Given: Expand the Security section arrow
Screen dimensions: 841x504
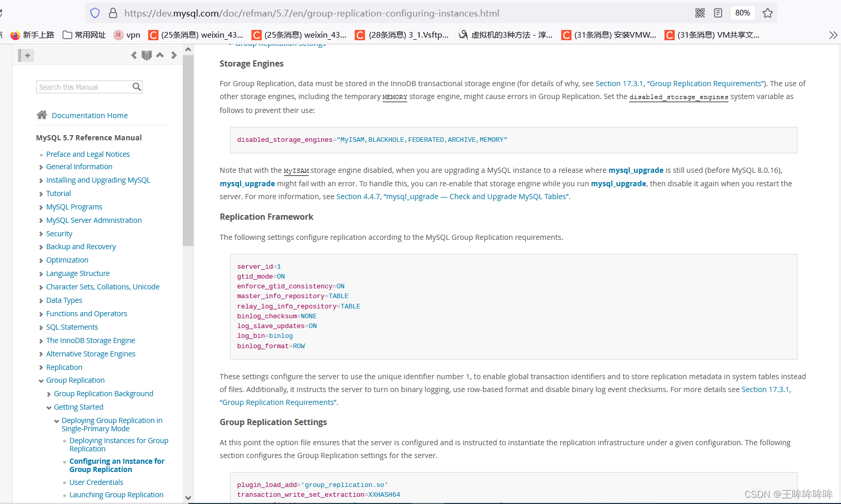Looking at the screenshot, I should [41, 234].
